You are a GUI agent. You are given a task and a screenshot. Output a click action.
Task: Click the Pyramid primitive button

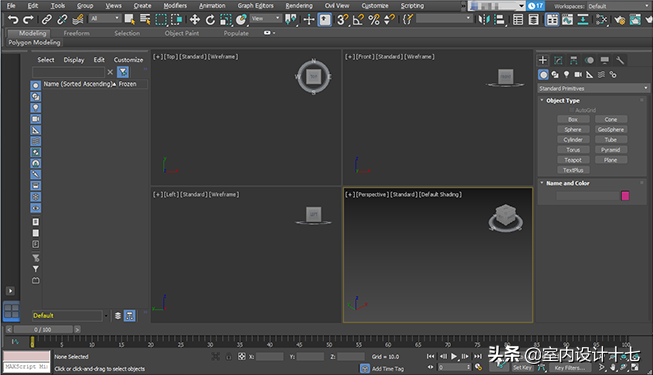[x=611, y=150]
